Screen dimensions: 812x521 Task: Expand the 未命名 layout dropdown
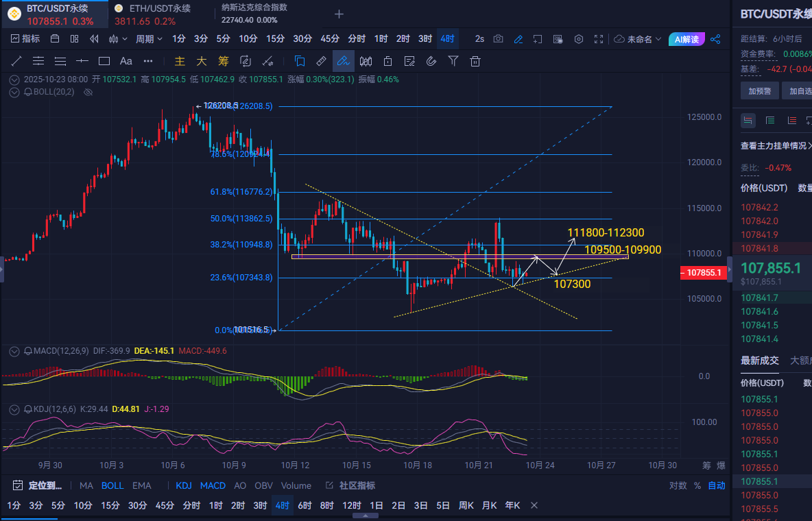coord(639,39)
